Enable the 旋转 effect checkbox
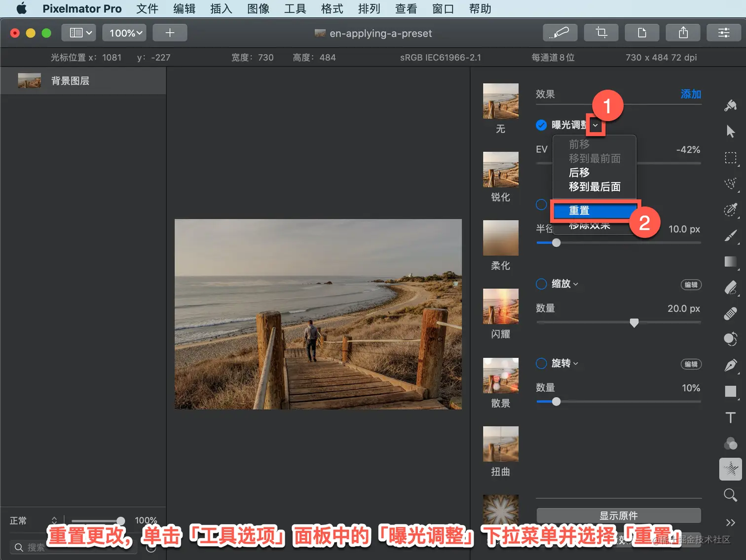746x560 pixels. point(541,363)
